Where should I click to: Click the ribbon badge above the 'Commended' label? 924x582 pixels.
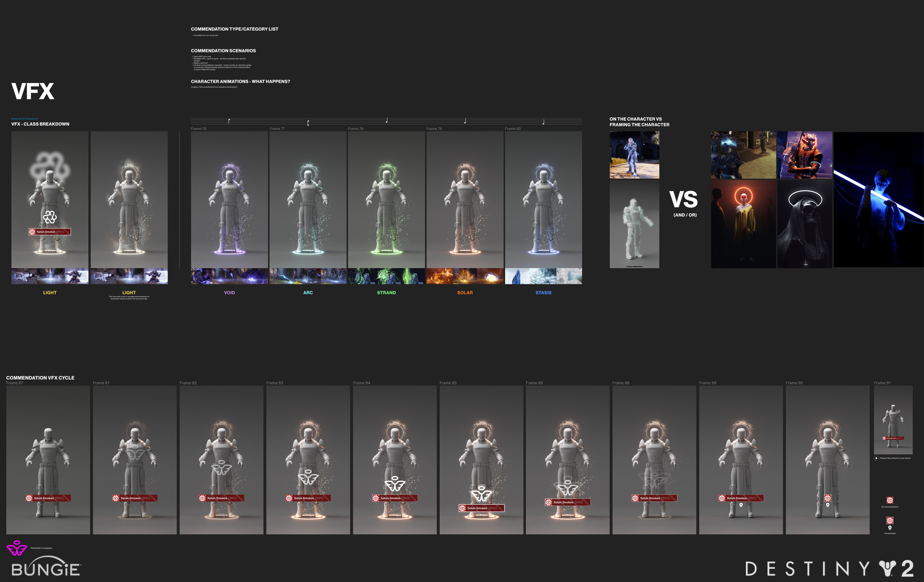(x=890, y=528)
